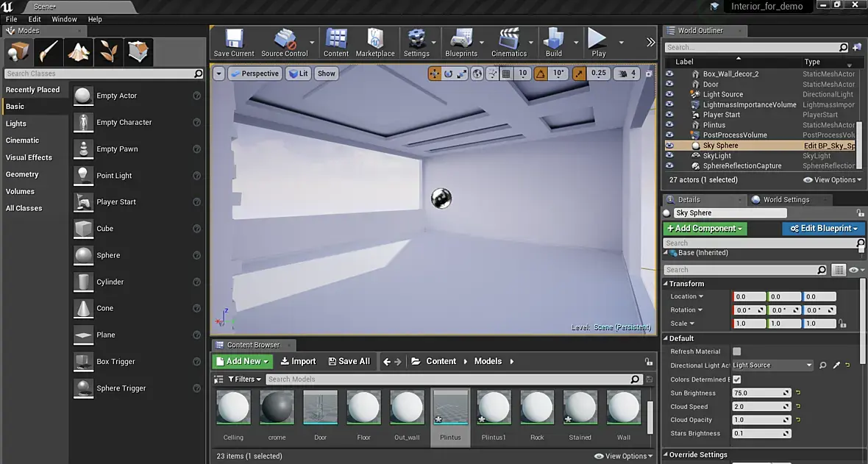Open the Marketplace toolbar icon
The height and width of the screenshot is (464, 868).
click(x=375, y=43)
